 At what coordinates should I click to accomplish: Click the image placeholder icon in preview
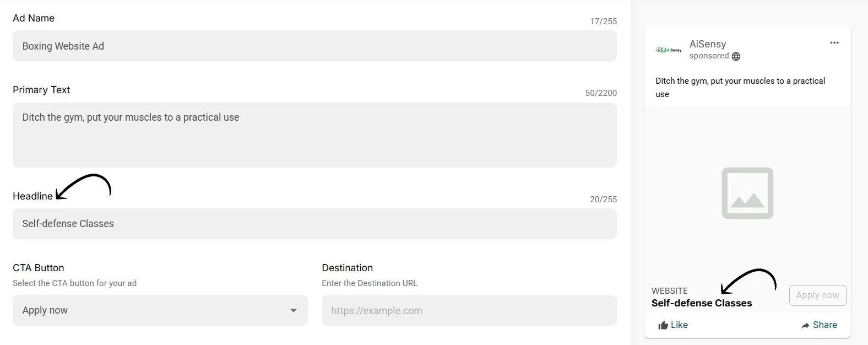tap(747, 193)
